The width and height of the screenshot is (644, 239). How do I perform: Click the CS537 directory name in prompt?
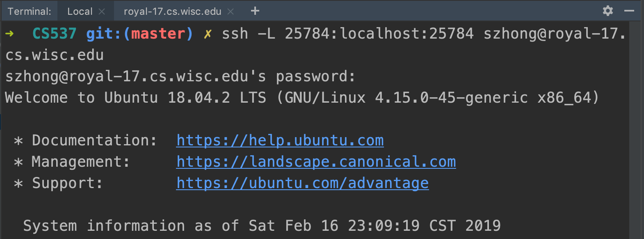pos(54,34)
